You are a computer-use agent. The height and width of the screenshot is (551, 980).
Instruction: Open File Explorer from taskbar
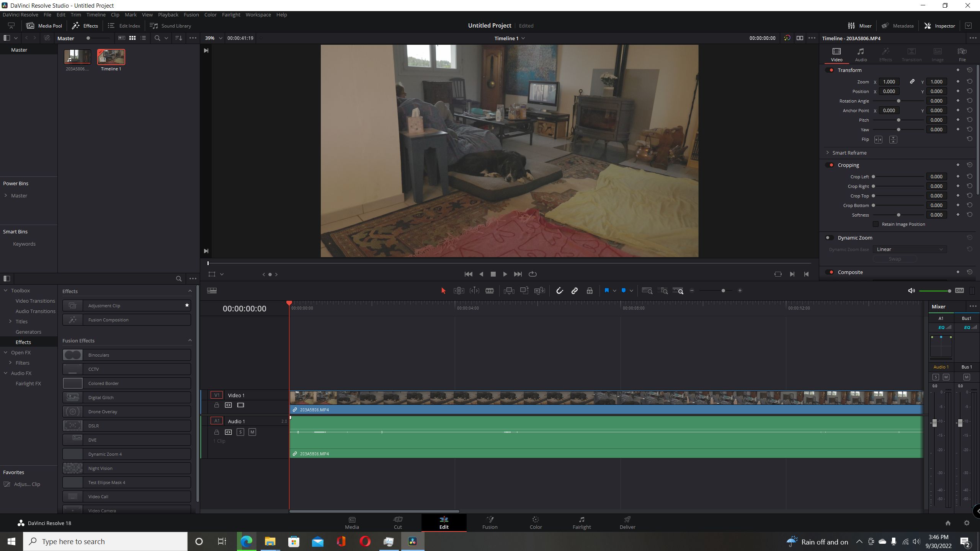coord(270,541)
